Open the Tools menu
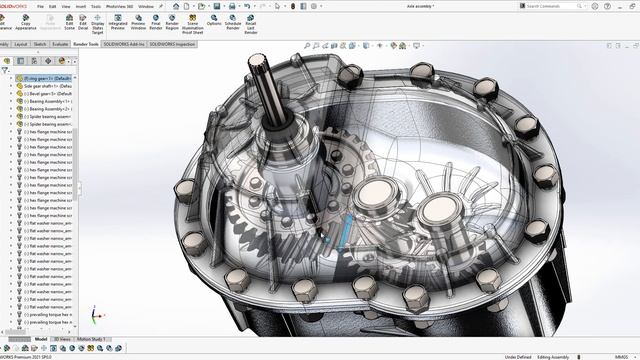 click(x=96, y=7)
